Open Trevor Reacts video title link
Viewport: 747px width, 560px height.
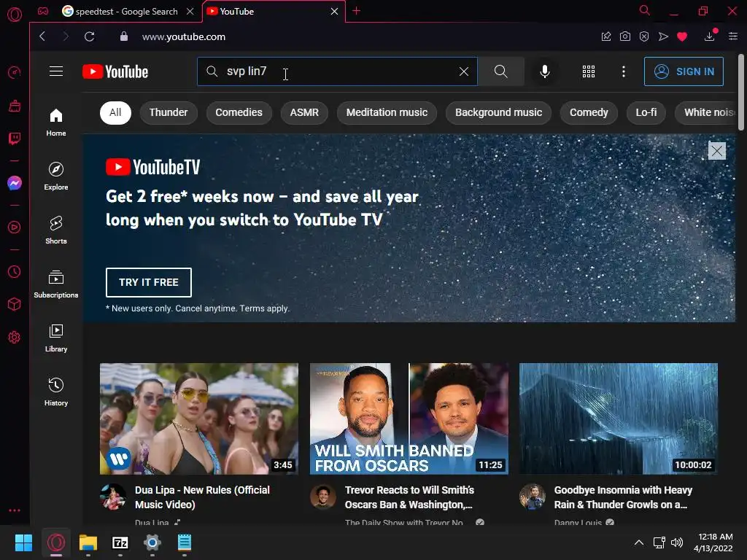(409, 497)
